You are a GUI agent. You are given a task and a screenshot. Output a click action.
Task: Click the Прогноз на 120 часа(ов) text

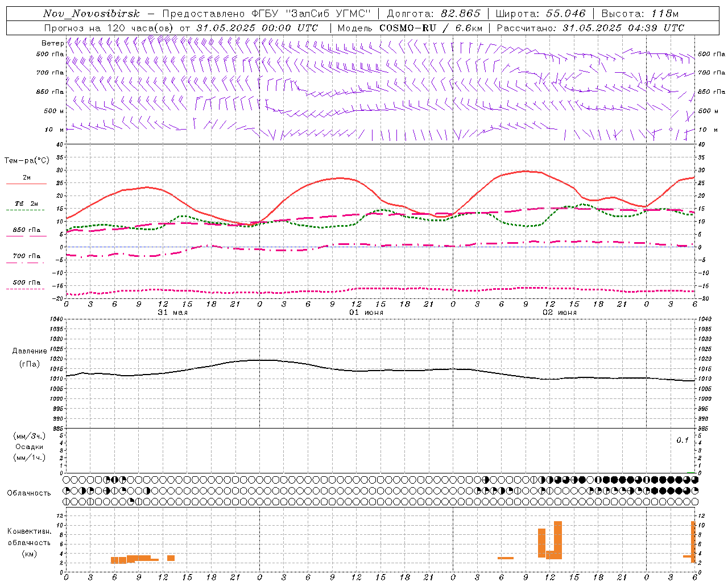click(109, 28)
